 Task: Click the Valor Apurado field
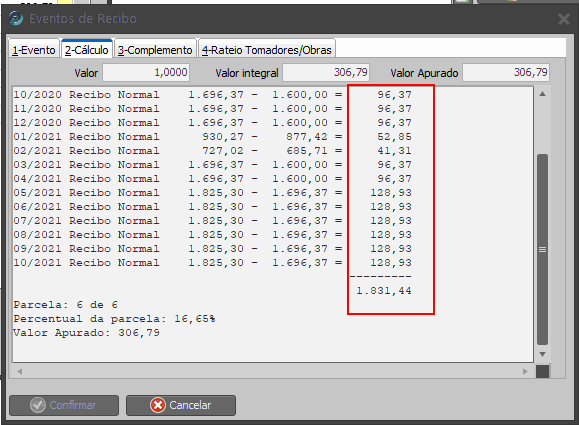(506, 72)
